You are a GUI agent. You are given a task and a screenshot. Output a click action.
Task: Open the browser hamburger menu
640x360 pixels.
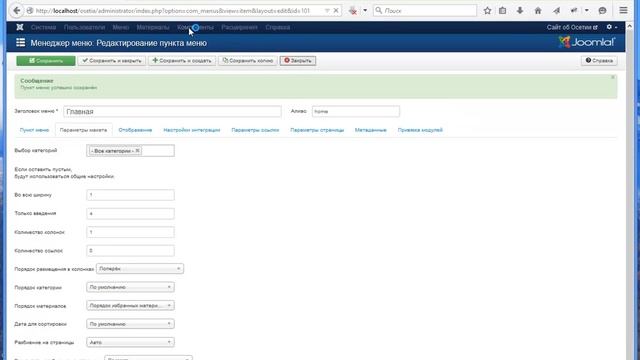click(623, 11)
